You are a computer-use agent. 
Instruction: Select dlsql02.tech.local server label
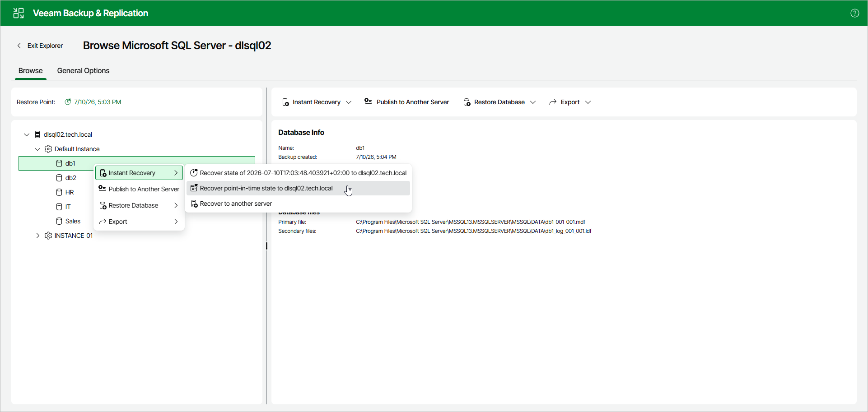coord(68,134)
